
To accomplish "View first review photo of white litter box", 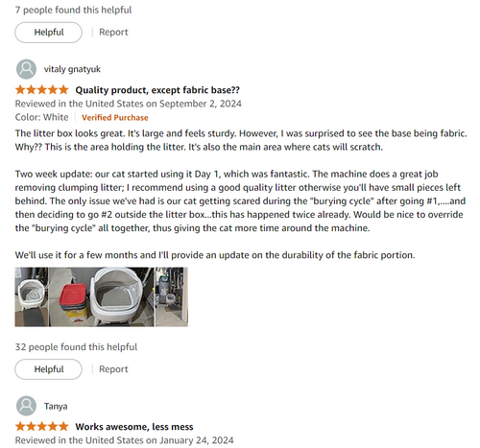I will (x=32, y=297).
